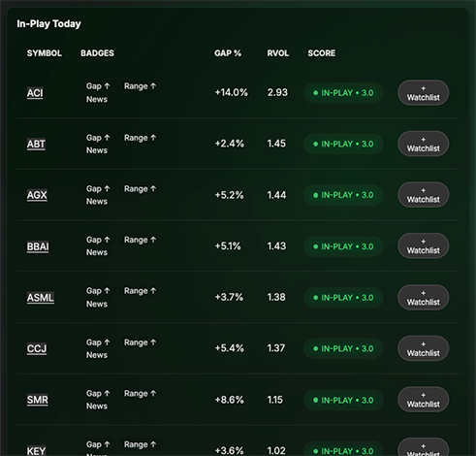Viewport: 476px width, 456px height.
Task: Open the KEY symbol link
Action: pyautogui.click(x=36, y=451)
